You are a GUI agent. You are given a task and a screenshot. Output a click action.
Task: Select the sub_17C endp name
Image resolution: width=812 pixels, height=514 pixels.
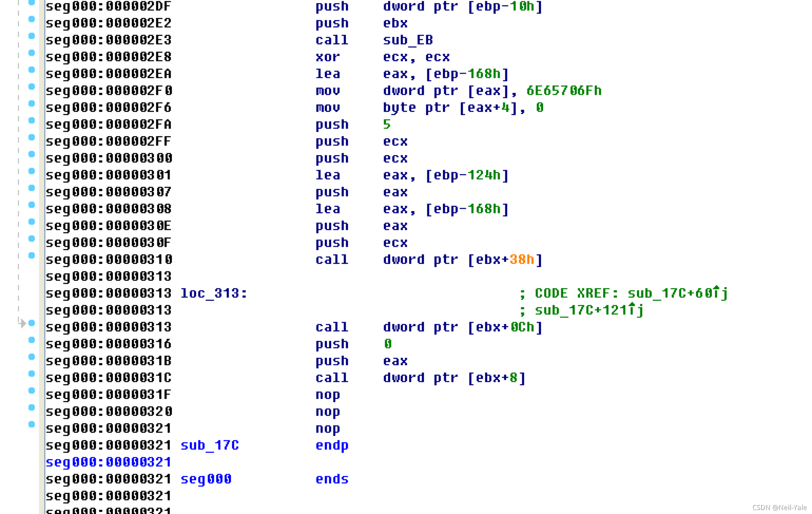(x=210, y=445)
